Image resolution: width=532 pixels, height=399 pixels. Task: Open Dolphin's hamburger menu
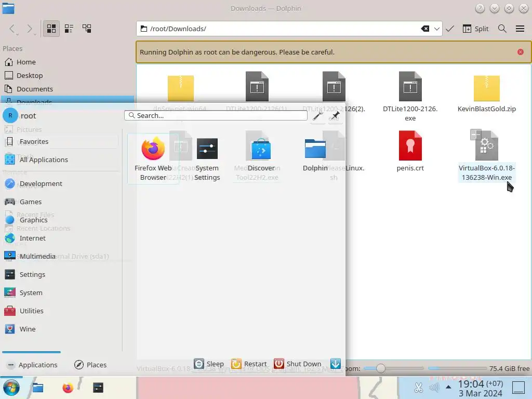[x=520, y=29]
